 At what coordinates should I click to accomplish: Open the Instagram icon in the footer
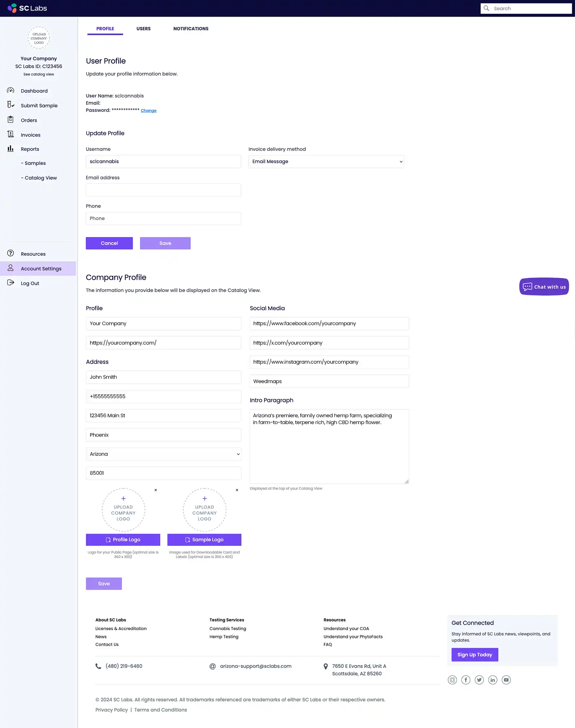[x=452, y=679]
